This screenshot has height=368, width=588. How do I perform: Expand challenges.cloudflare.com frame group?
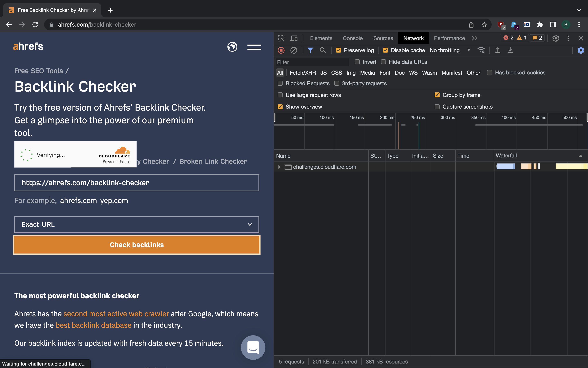(x=280, y=167)
